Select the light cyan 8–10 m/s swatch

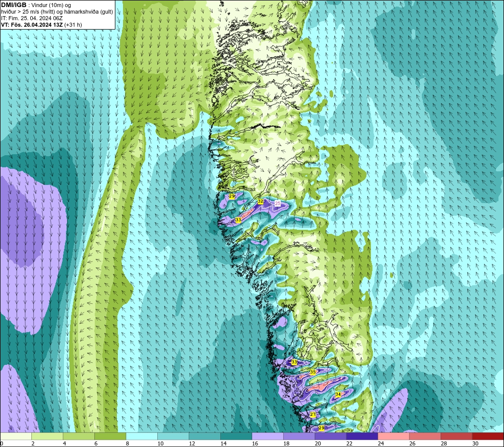point(142,436)
